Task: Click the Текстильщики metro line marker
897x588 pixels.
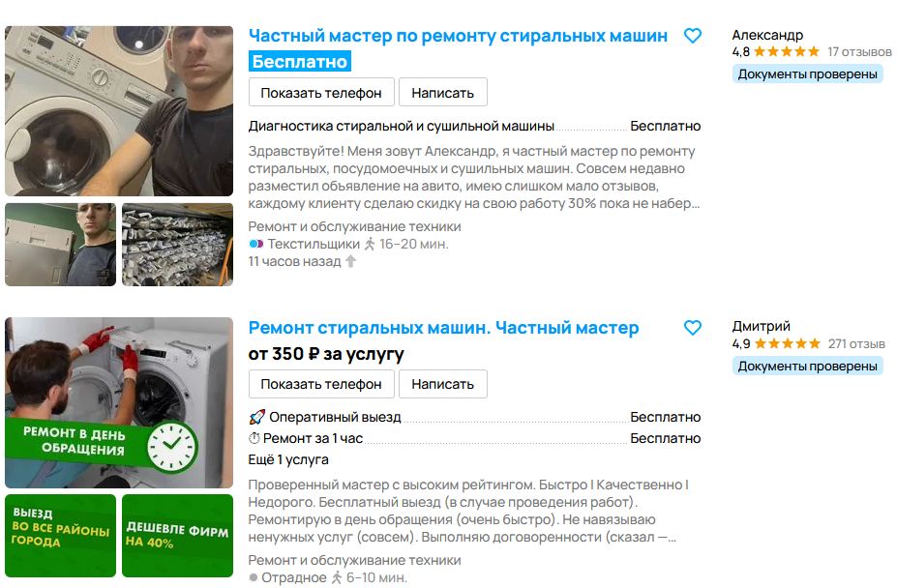Action: tap(255, 245)
